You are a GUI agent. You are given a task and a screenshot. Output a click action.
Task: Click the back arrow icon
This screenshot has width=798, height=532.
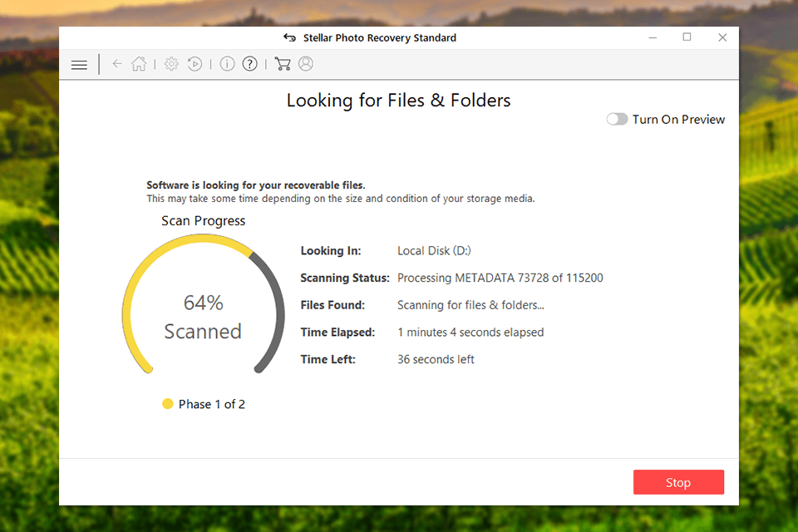point(117,64)
